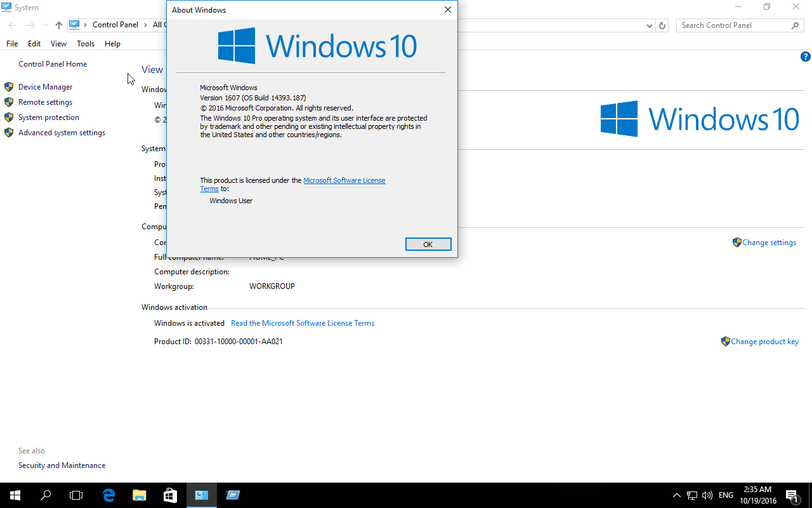Open Device Manager from the sidebar
This screenshot has width=812, height=508.
[x=45, y=86]
